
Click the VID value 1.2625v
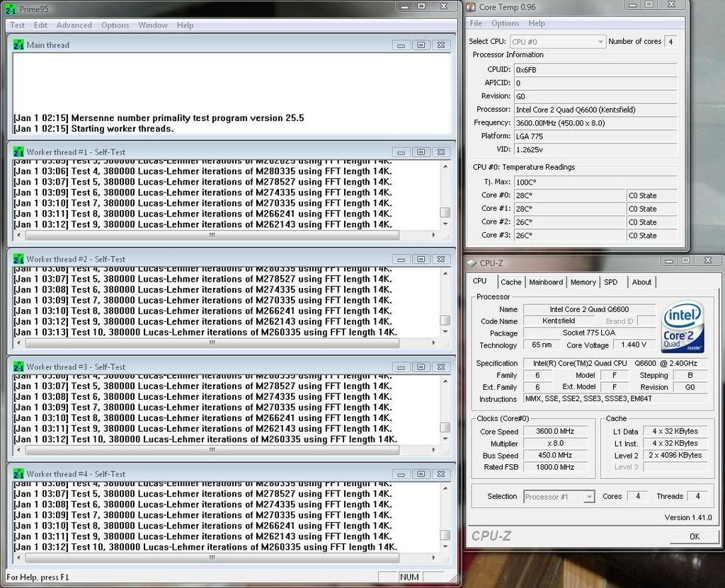(x=595, y=150)
